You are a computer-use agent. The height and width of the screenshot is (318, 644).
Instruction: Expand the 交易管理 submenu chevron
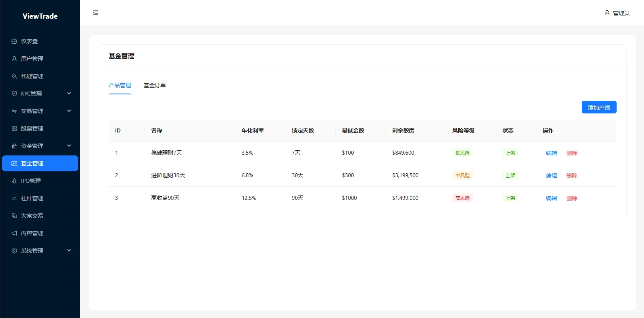69,111
